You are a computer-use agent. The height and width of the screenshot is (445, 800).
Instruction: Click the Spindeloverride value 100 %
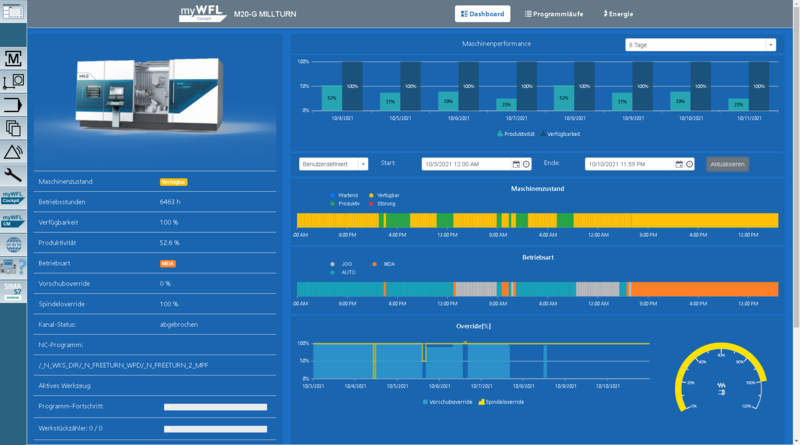click(x=169, y=304)
